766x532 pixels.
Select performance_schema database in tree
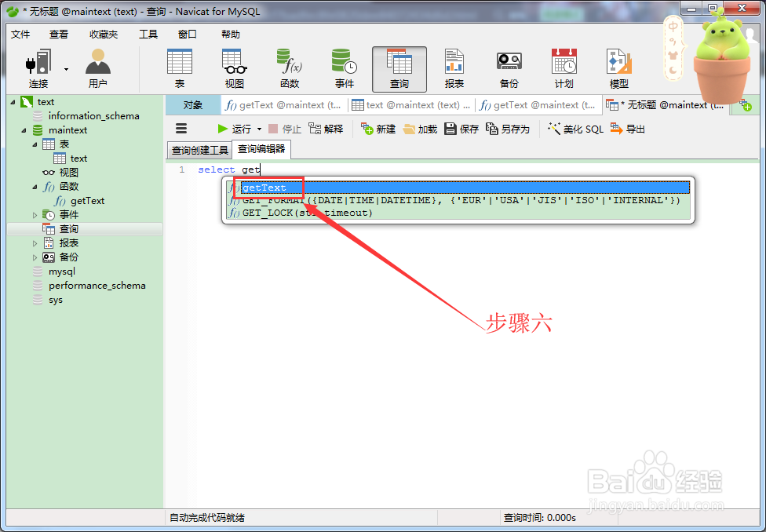(x=97, y=286)
